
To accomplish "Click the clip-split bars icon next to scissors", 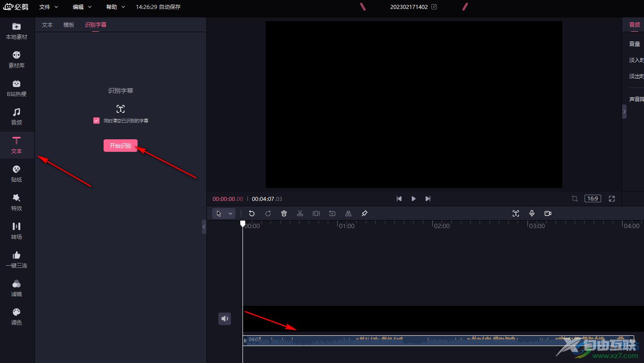I will click(x=316, y=213).
